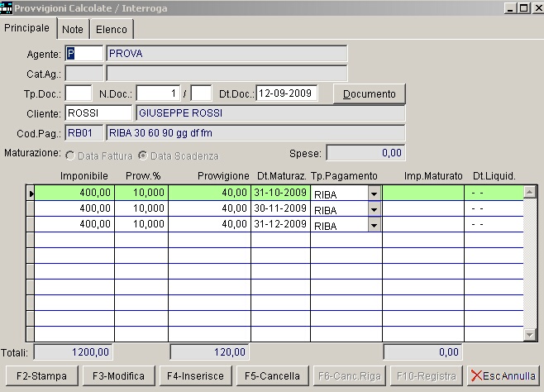Click the Provv.% 10,000 cell in the second row
This screenshot has width=544, height=392.
point(141,208)
